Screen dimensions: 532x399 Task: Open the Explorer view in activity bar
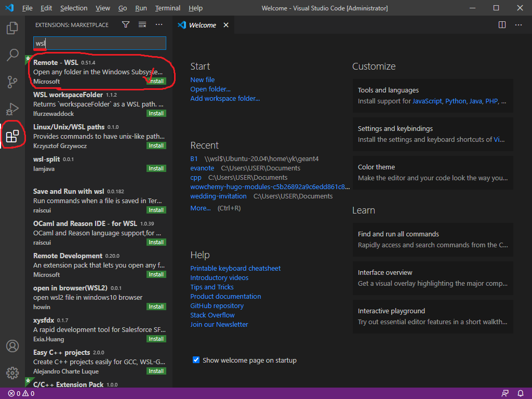pos(12,28)
